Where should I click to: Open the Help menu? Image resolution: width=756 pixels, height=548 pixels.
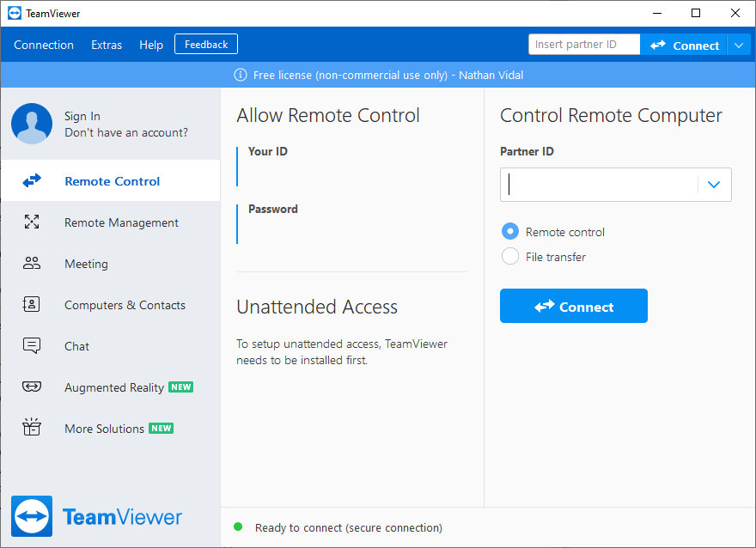point(151,45)
